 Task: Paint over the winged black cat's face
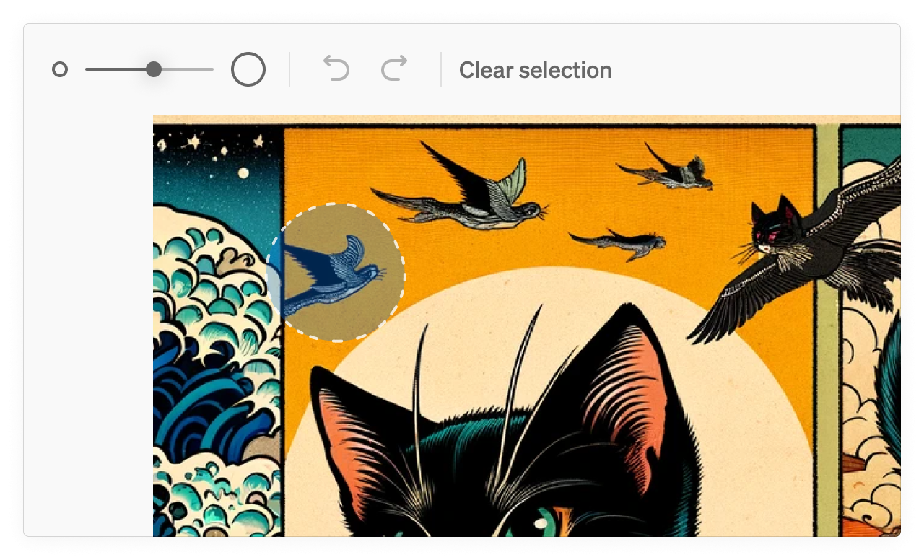coord(774,229)
